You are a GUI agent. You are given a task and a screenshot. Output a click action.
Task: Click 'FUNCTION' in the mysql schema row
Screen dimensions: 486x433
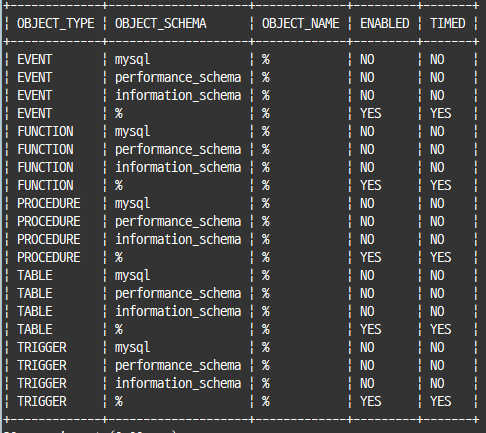coord(45,132)
